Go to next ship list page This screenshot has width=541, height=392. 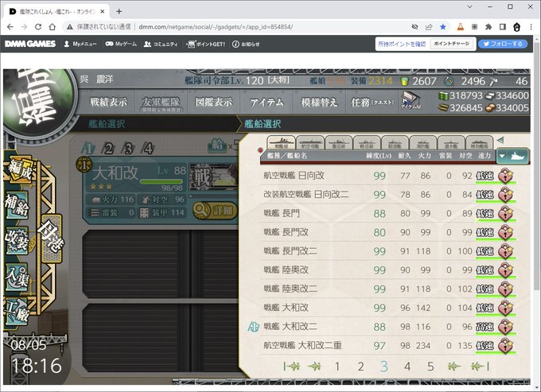454,366
